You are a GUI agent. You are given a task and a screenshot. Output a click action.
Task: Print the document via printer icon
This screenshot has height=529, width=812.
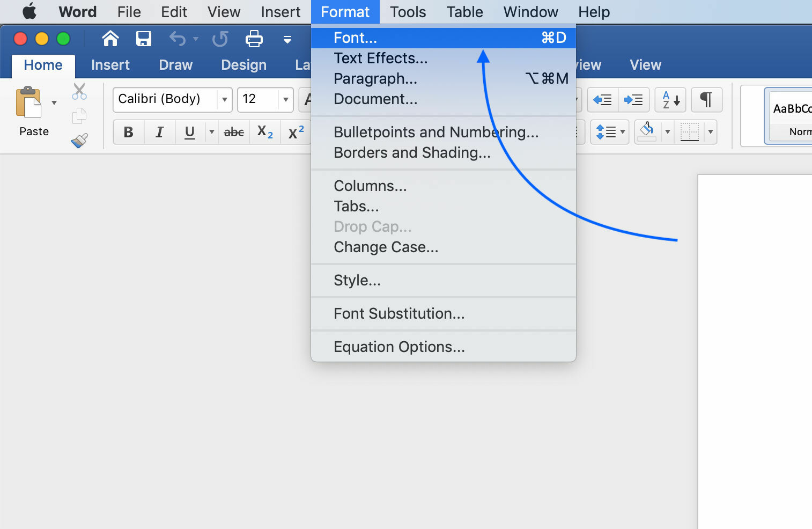click(254, 39)
